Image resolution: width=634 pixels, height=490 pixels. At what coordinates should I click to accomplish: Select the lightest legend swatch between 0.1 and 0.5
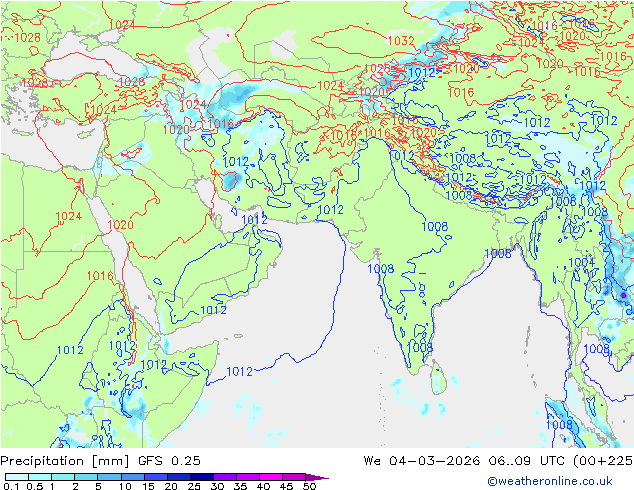point(17,477)
